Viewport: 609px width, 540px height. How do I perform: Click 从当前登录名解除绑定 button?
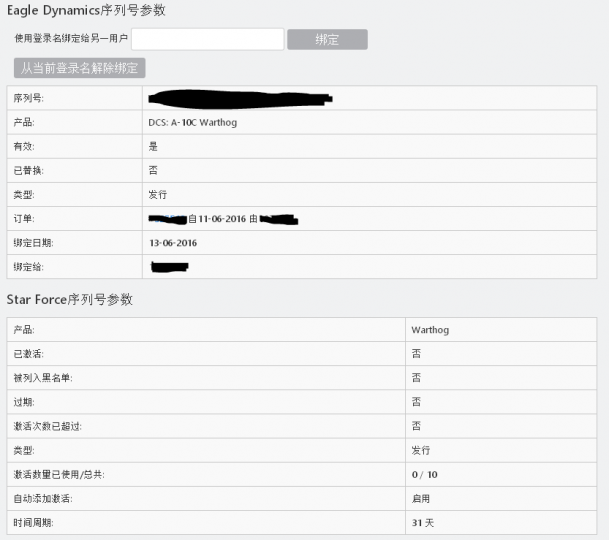pos(80,68)
